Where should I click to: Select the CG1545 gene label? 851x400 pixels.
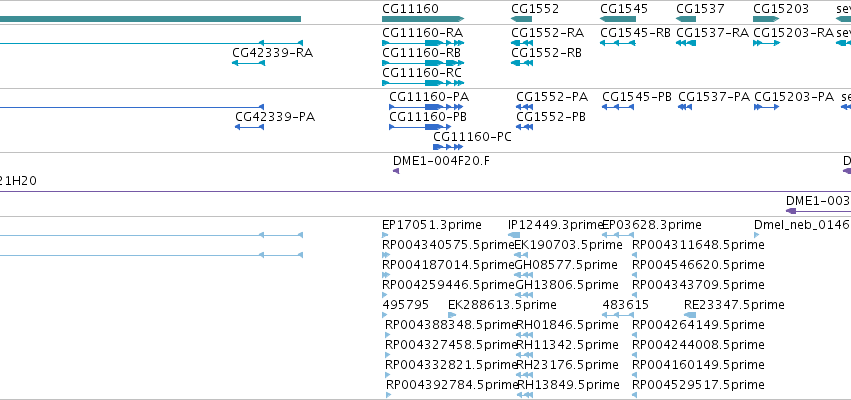tap(624, 9)
